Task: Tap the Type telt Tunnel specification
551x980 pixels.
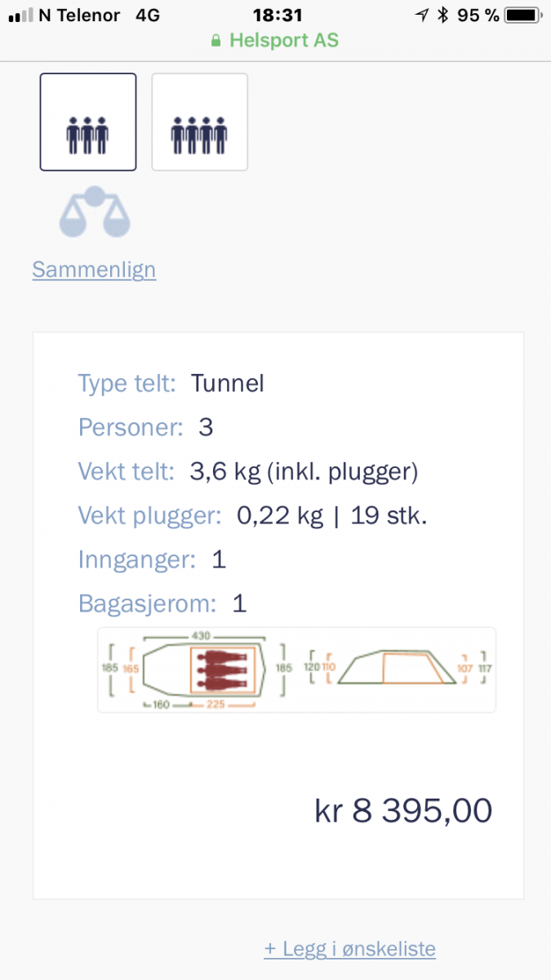Action: 171,383
